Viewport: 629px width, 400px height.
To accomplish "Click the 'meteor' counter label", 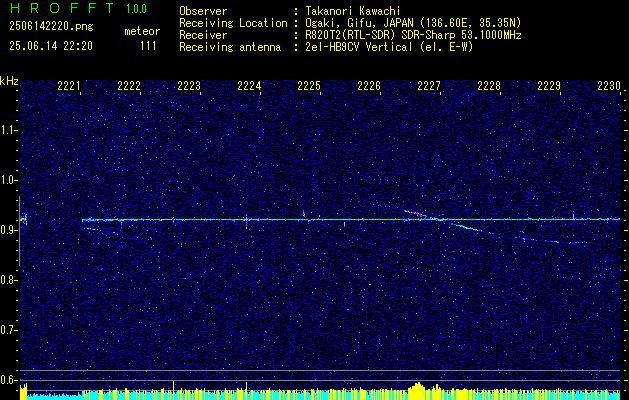I will [x=142, y=31].
